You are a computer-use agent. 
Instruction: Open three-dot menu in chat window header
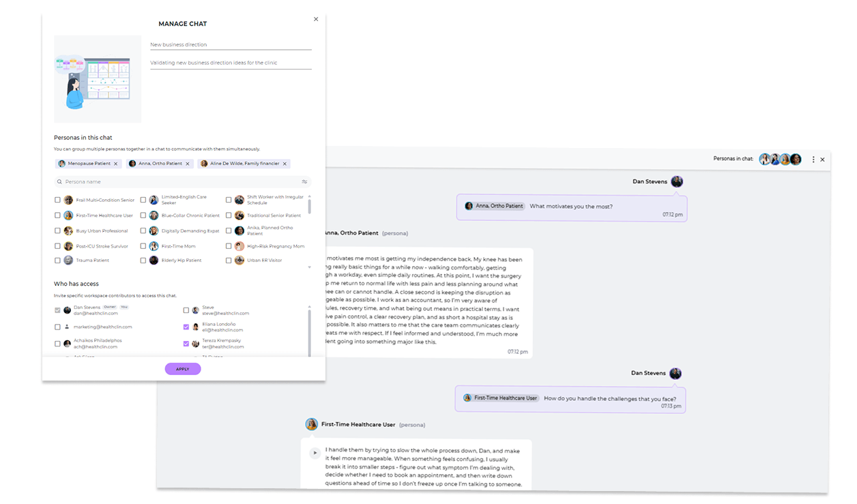[x=813, y=160]
